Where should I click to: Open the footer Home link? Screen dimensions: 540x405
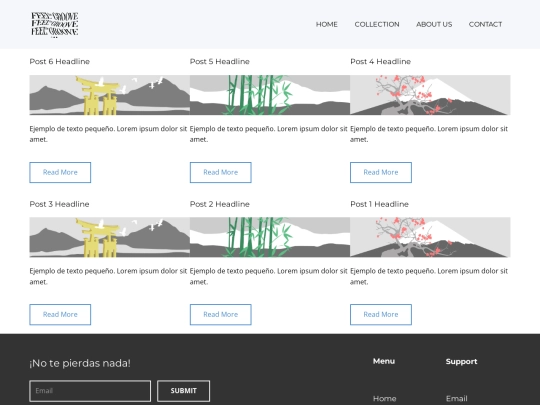pyautogui.click(x=385, y=399)
